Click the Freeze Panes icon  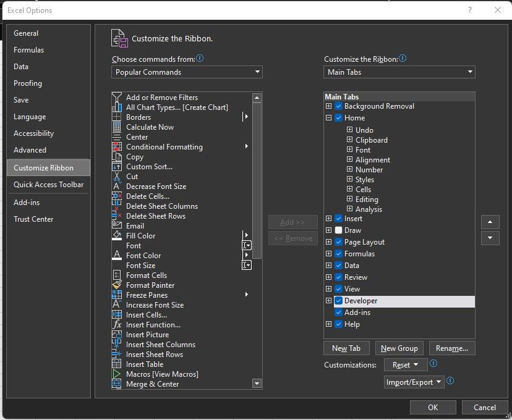tap(117, 295)
